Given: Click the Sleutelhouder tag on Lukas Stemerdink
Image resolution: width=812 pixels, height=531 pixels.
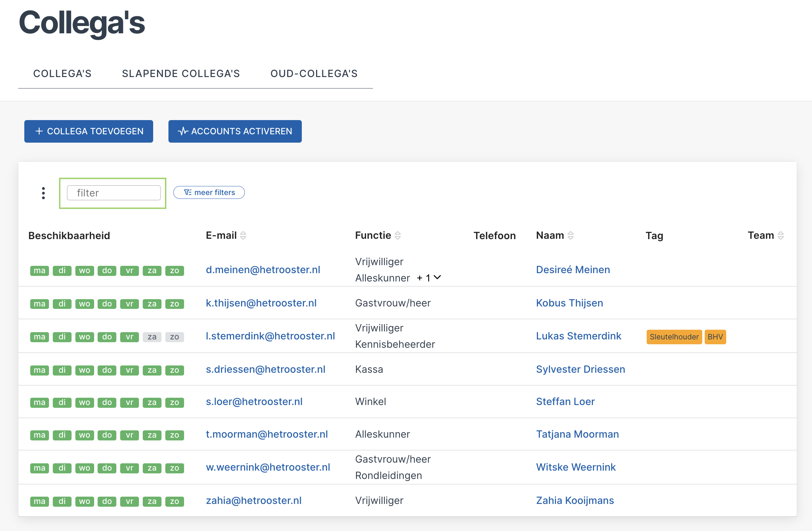Looking at the screenshot, I should coord(674,337).
